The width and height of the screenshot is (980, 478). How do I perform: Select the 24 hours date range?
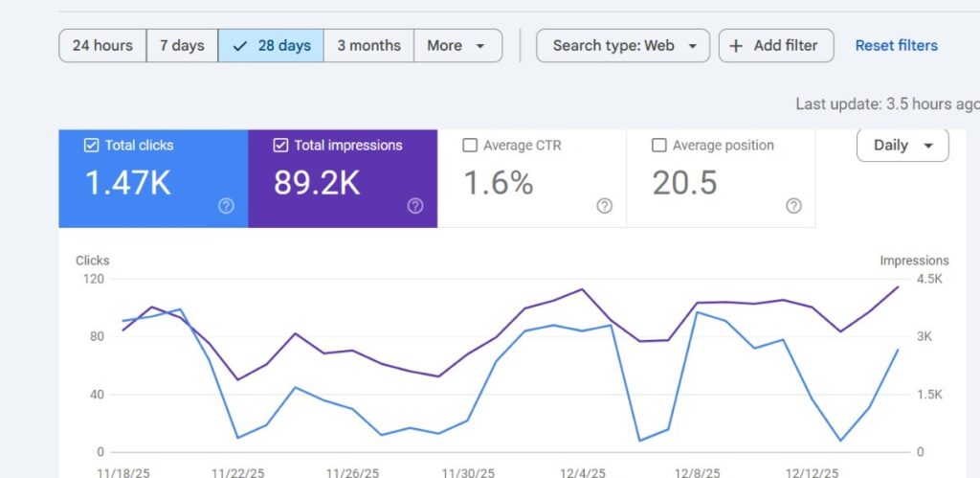[x=102, y=45]
